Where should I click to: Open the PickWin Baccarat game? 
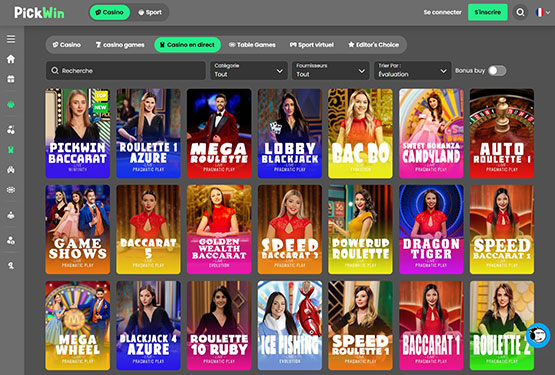(78, 133)
